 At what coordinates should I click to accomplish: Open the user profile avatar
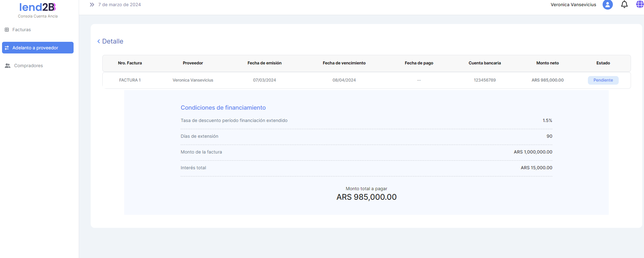[x=607, y=4]
